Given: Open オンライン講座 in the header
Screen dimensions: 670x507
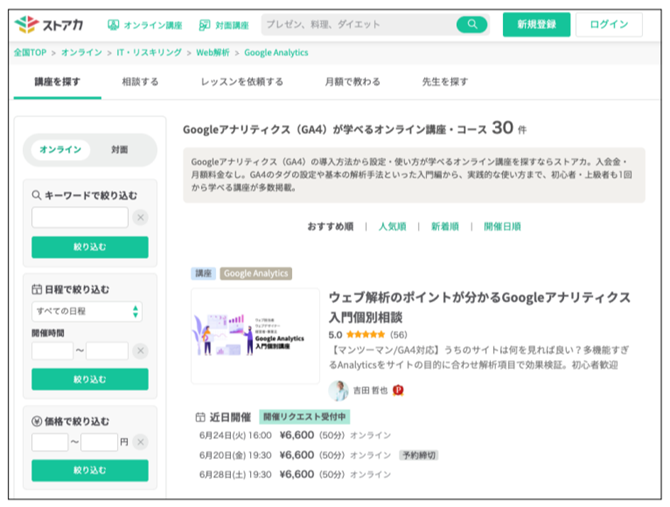Looking at the screenshot, I should pyautogui.click(x=145, y=25).
